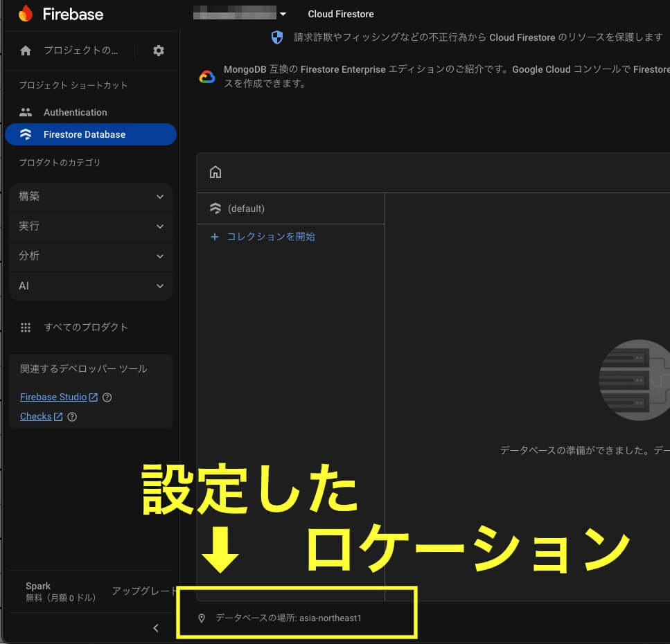The image size is (670, 644).
Task: Click plus icon beside コレクションを開始
Action: pos(215,237)
